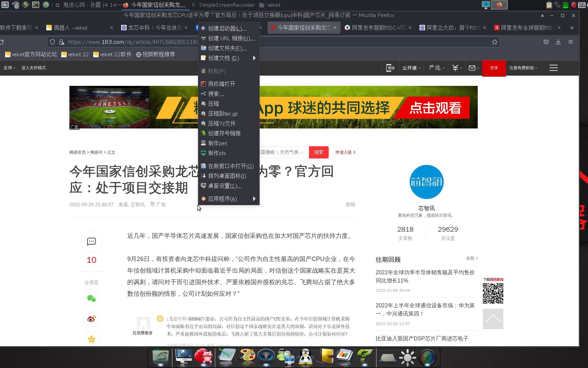Click the red 搜索 search button
The height and width of the screenshot is (368, 588).
(x=318, y=152)
